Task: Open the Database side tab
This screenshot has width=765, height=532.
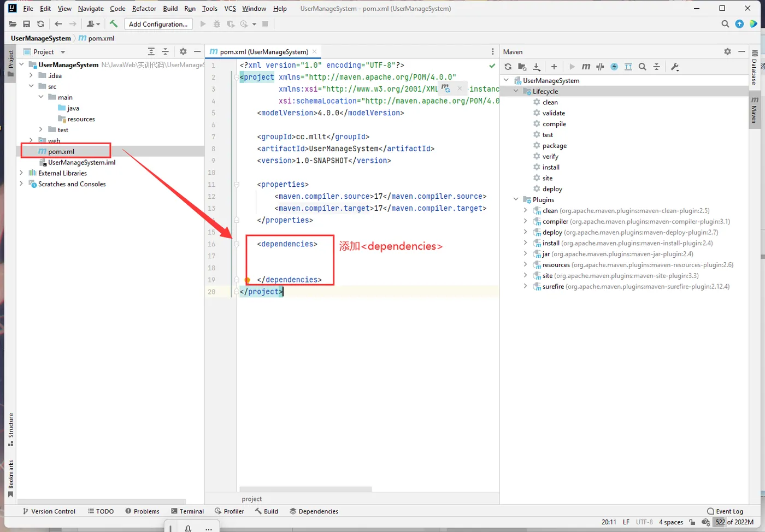Action: pyautogui.click(x=755, y=67)
